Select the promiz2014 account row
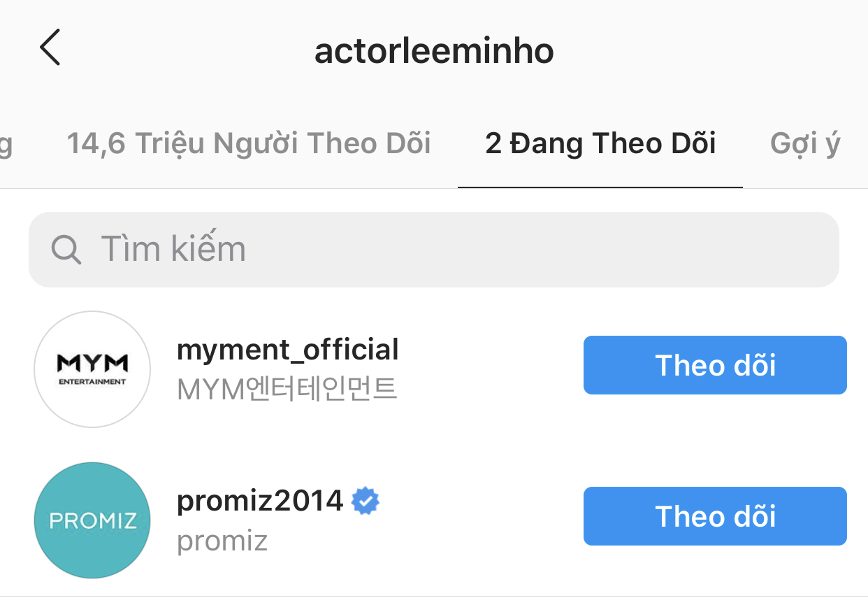 (434, 520)
